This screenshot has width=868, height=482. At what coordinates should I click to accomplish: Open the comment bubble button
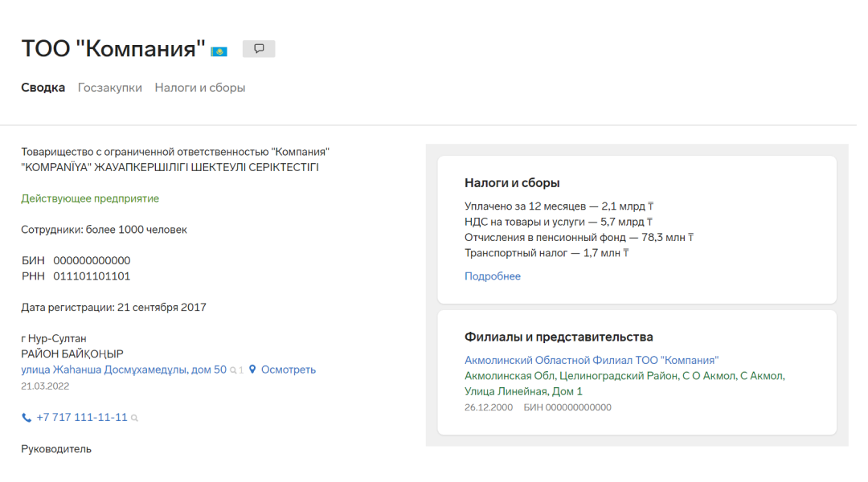[x=259, y=49]
